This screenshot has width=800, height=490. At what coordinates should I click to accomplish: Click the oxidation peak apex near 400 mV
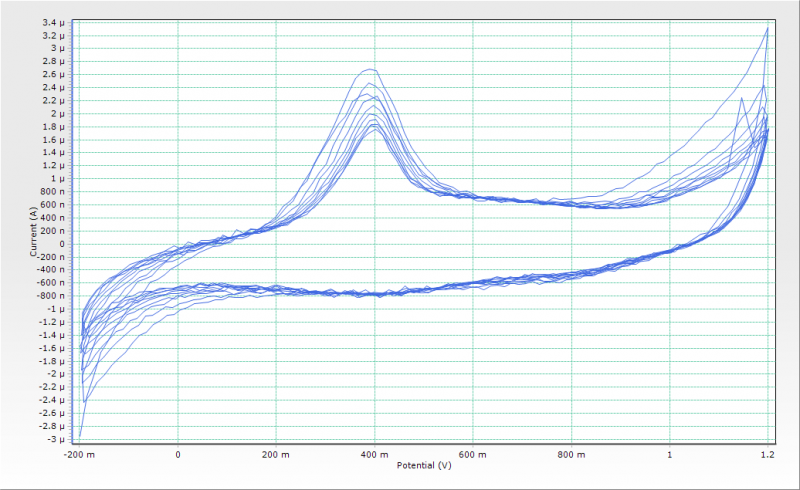click(x=370, y=69)
